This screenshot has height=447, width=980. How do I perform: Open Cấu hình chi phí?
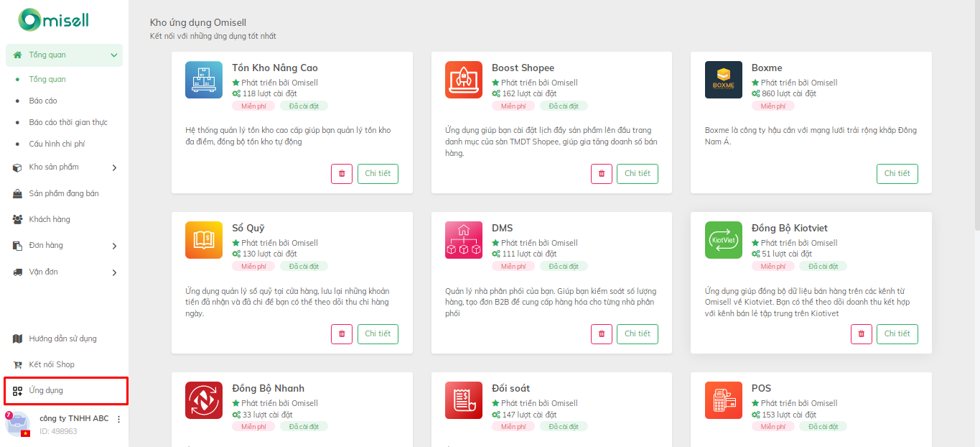point(57,144)
